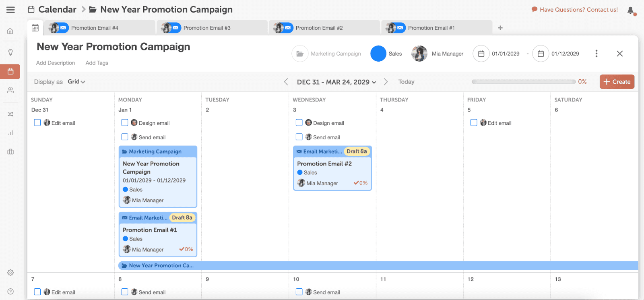This screenshot has width=644, height=300.
Task: Open the lightbulb ideas icon
Action: (x=10, y=52)
